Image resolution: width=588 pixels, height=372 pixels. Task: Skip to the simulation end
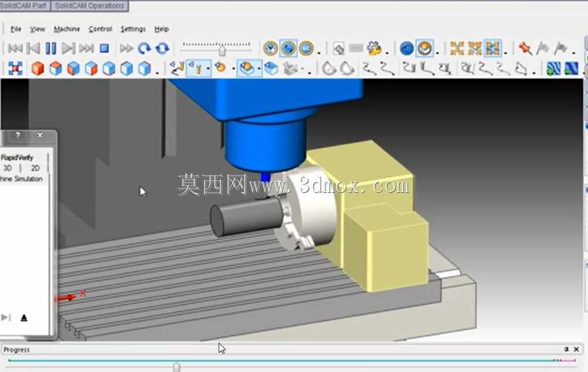click(86, 48)
